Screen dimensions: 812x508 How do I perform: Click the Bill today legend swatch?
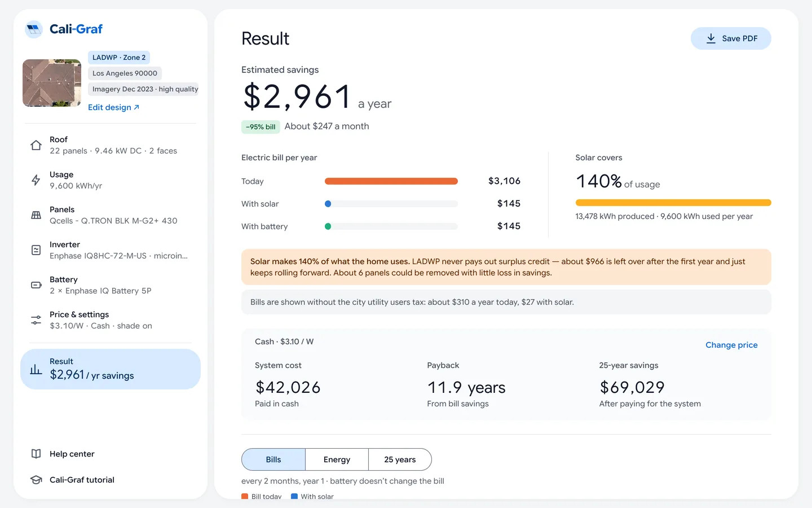point(245,497)
